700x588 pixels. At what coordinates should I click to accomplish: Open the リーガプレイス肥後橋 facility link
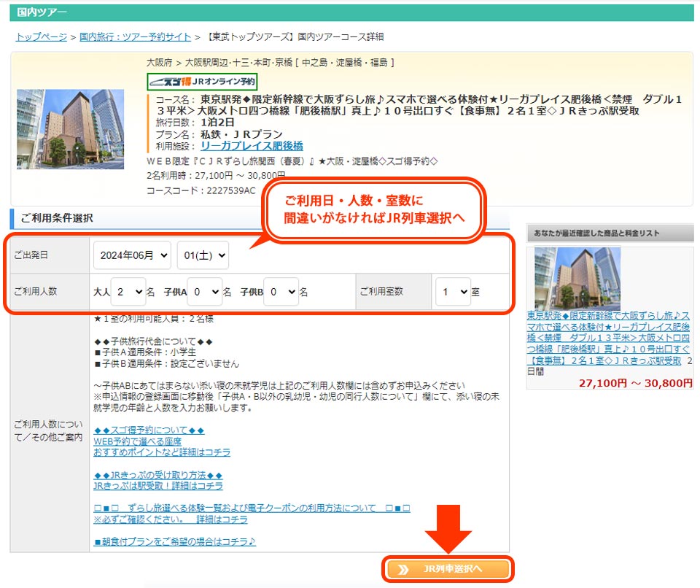(252, 146)
